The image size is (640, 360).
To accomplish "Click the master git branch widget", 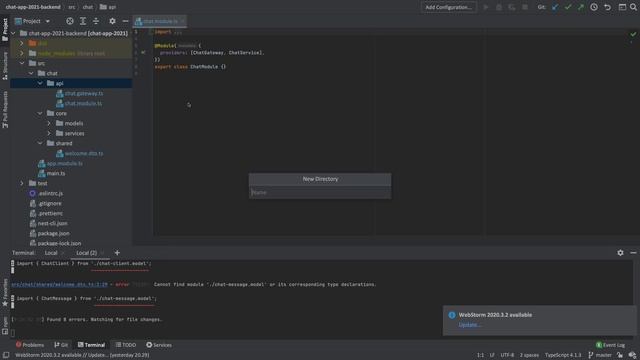I will [600, 355].
